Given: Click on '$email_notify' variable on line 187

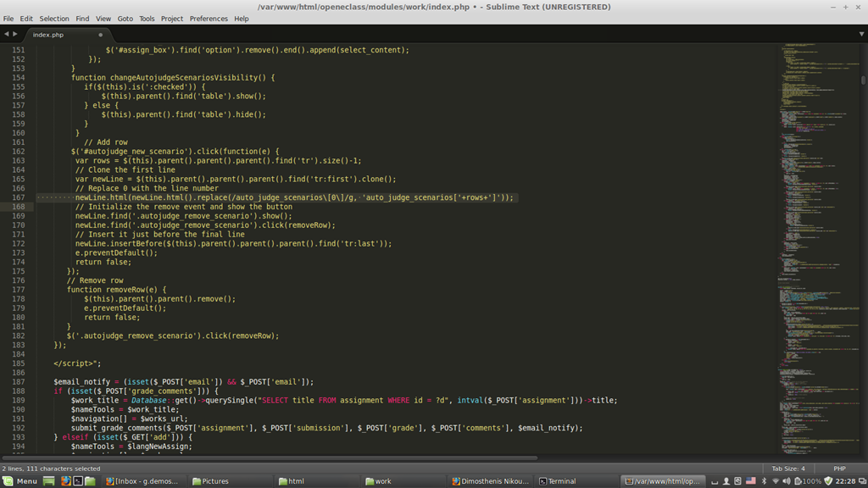Looking at the screenshot, I should click(x=82, y=382).
